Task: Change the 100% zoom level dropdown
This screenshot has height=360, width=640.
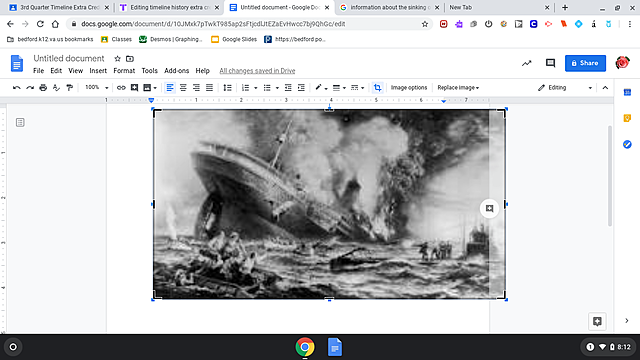Action: point(96,87)
